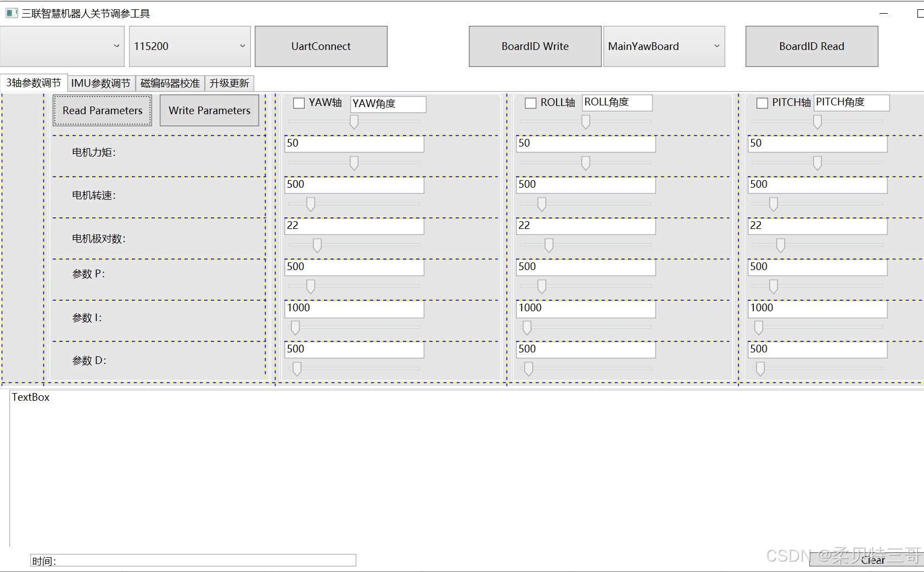Click the UartConnect button
Screen dimensions: 924x572
click(x=321, y=46)
